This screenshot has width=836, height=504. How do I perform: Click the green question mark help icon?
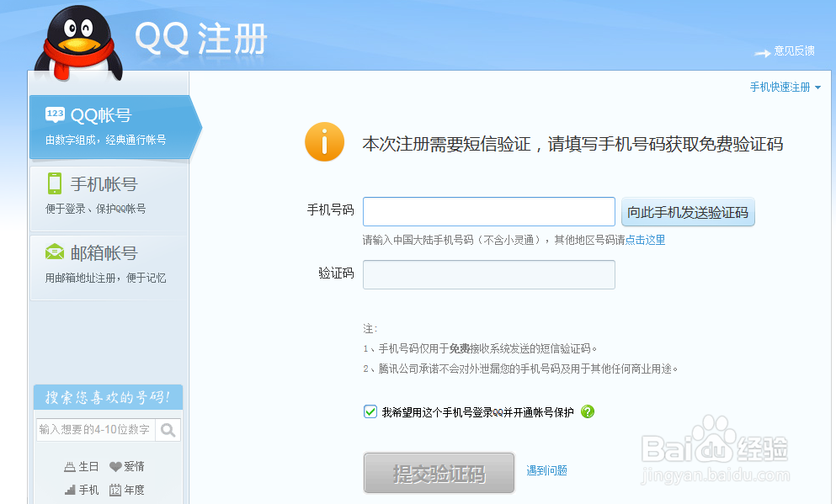tap(588, 411)
